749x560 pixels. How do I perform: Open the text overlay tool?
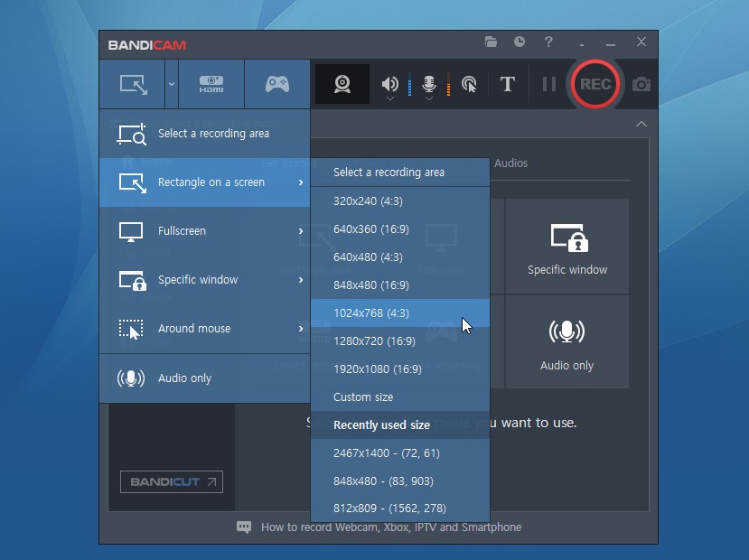click(507, 85)
